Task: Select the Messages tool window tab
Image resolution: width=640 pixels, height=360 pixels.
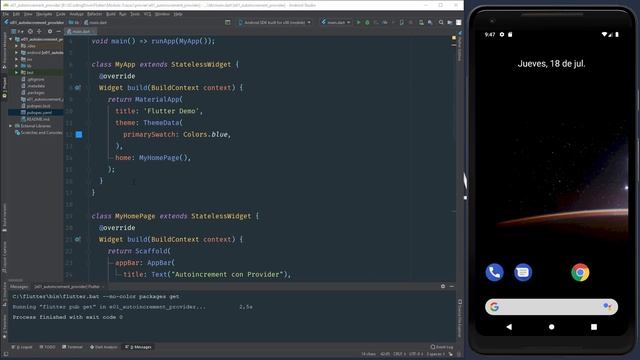Action: (138, 347)
